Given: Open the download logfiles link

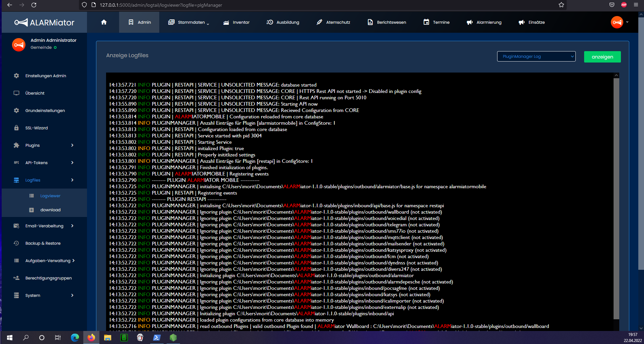Looking at the screenshot, I should (50, 210).
